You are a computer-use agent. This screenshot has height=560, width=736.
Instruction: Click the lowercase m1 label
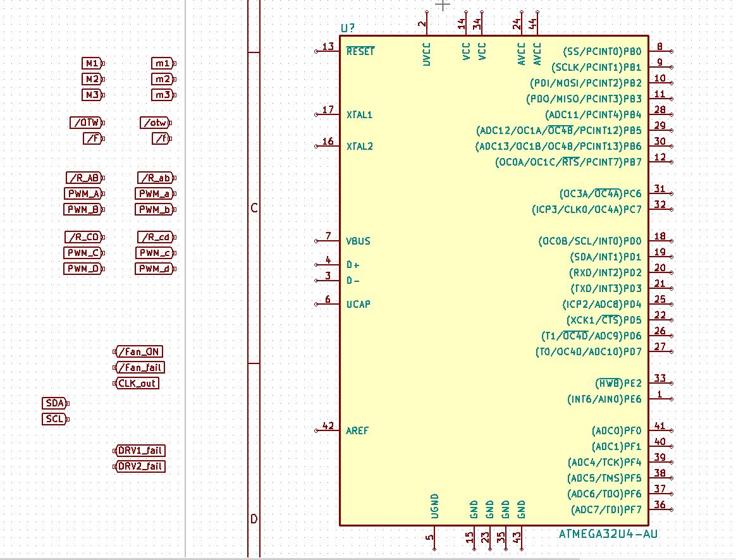[x=163, y=63]
